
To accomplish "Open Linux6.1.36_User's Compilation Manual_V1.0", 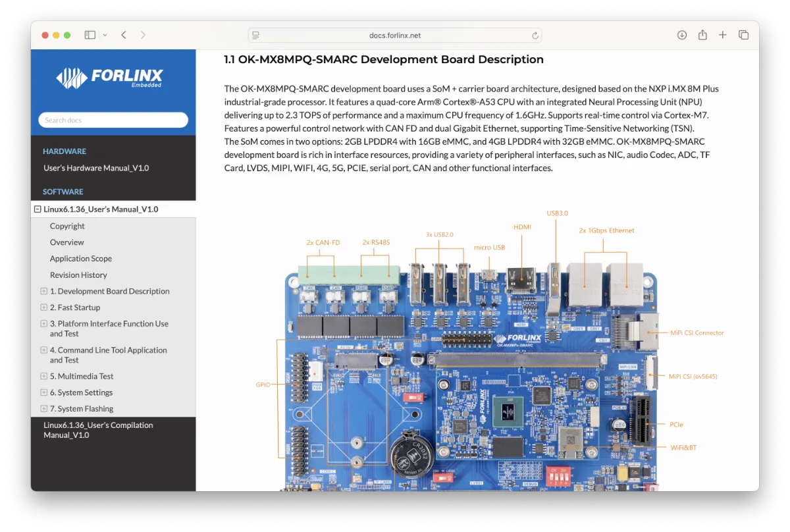I will pyautogui.click(x=98, y=430).
